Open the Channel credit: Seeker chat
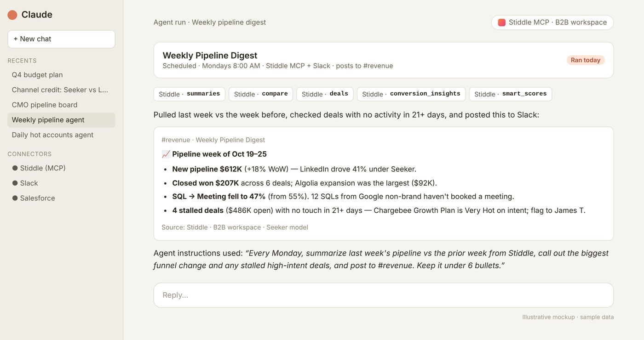Image resolution: width=644 pixels, height=340 pixels. (x=61, y=90)
